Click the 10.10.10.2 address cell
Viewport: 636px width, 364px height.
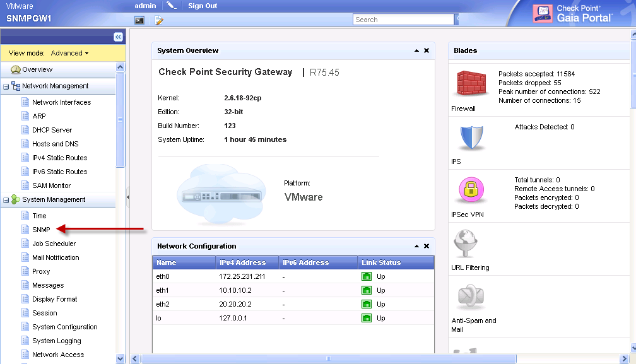click(x=247, y=290)
